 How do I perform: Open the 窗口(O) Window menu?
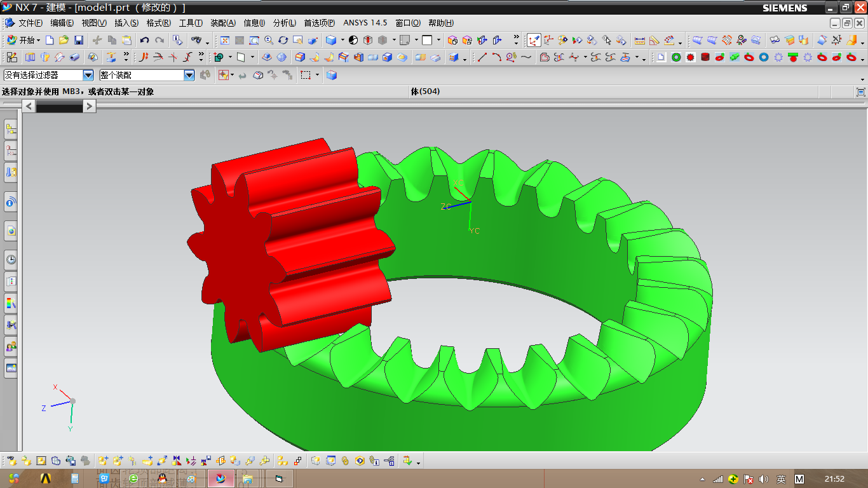click(408, 23)
